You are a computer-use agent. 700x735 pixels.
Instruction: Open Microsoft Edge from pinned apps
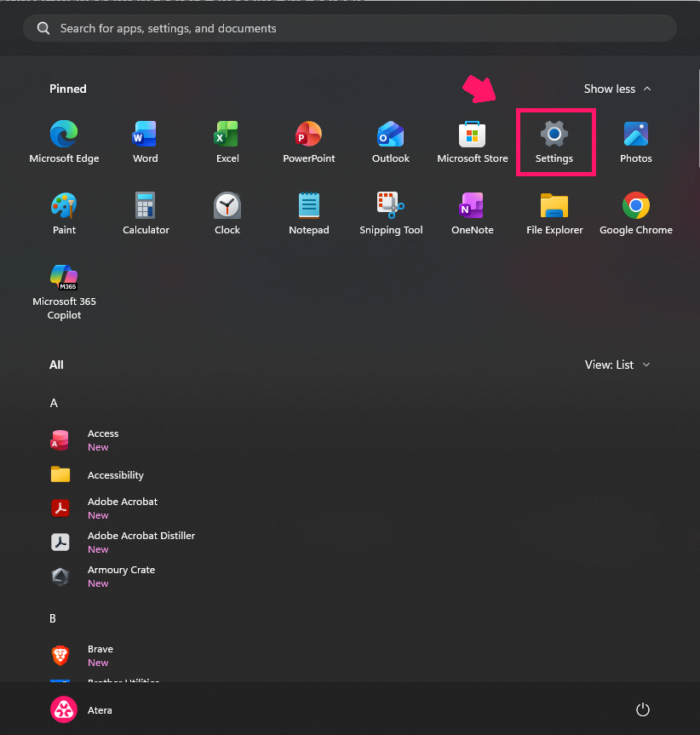click(64, 141)
